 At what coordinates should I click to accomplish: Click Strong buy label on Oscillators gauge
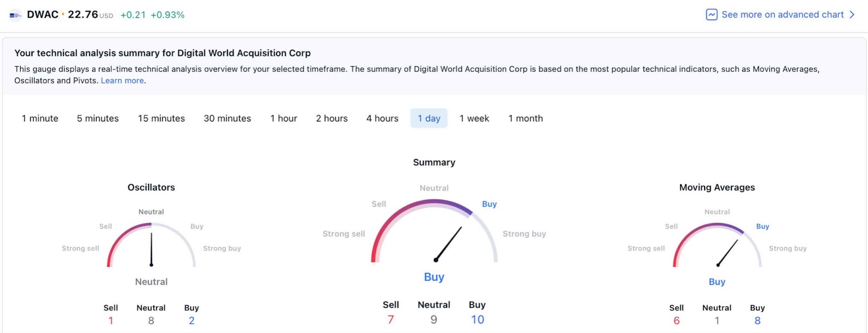[222, 248]
